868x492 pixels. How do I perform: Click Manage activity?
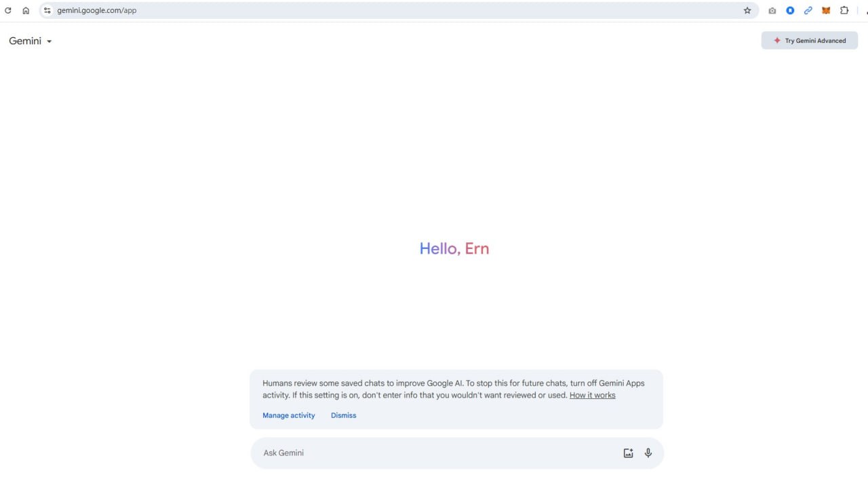(x=289, y=415)
